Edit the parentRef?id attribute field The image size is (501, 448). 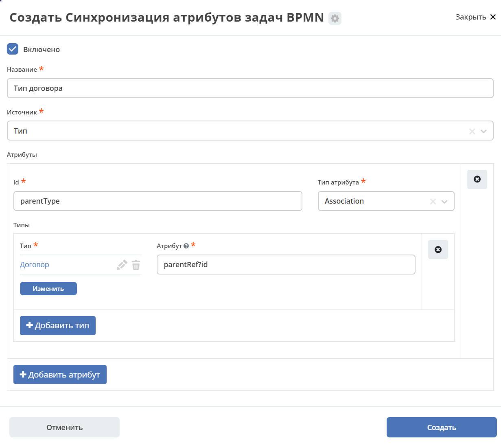click(286, 265)
